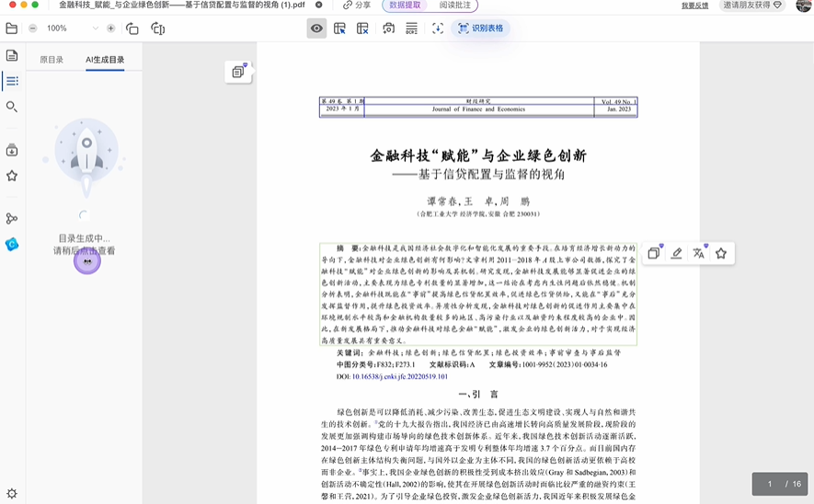This screenshot has width=814, height=504.
Task: Zoom in with the plus button
Action: (x=110, y=29)
